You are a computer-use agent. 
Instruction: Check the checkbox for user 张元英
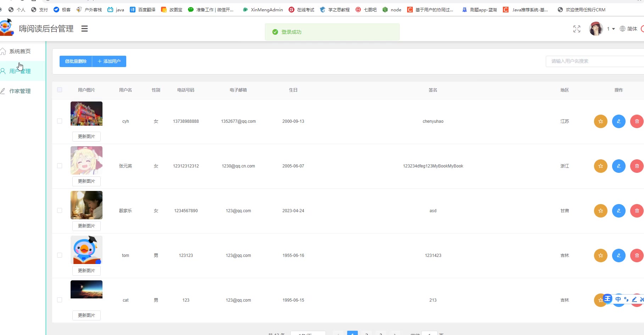click(60, 166)
